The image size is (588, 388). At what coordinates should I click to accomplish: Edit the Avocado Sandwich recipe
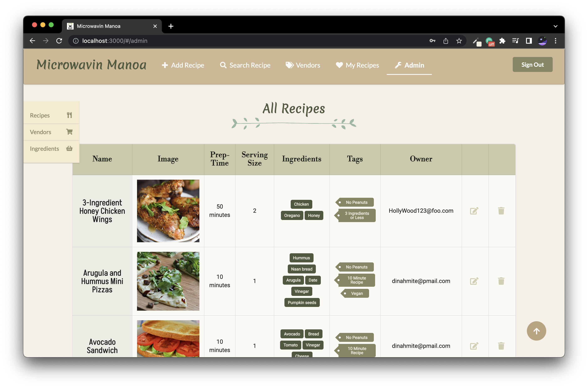474,346
